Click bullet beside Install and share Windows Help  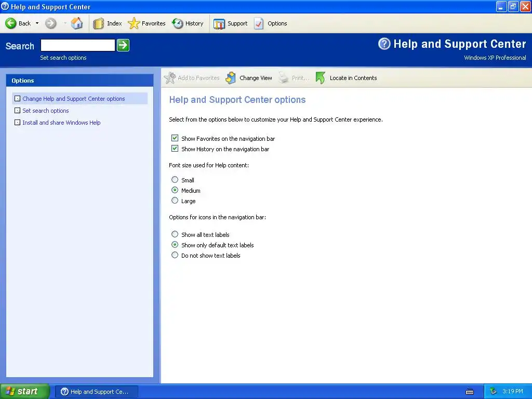(x=17, y=123)
